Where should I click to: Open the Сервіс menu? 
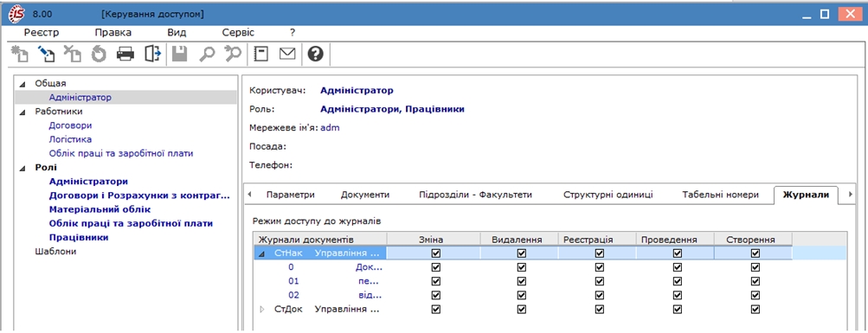(238, 33)
